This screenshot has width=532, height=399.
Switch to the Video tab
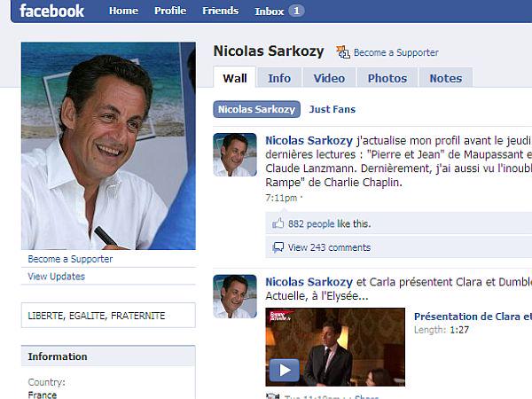[329, 78]
